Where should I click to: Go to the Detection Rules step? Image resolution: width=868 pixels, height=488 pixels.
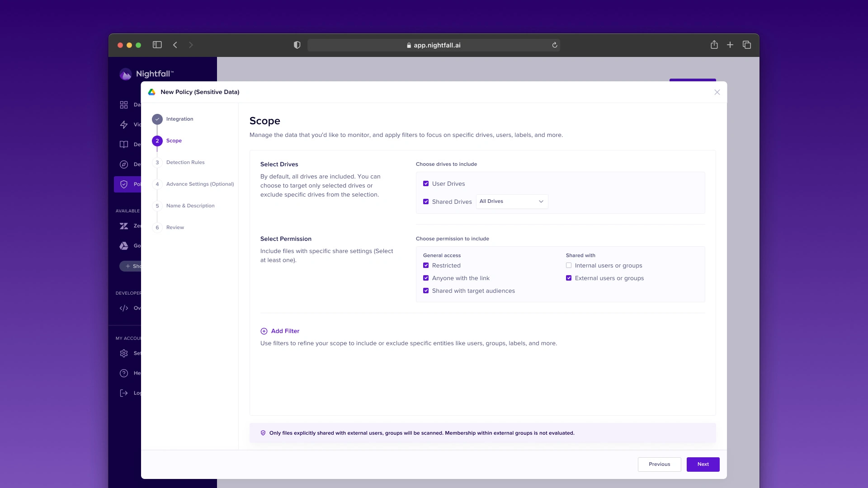coord(185,163)
